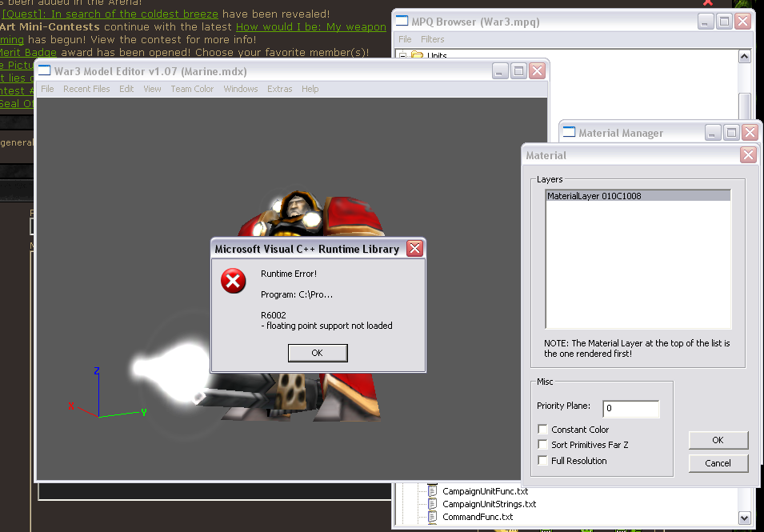
Task: Click OK in the Runtime Error dialog
Action: tap(318, 353)
